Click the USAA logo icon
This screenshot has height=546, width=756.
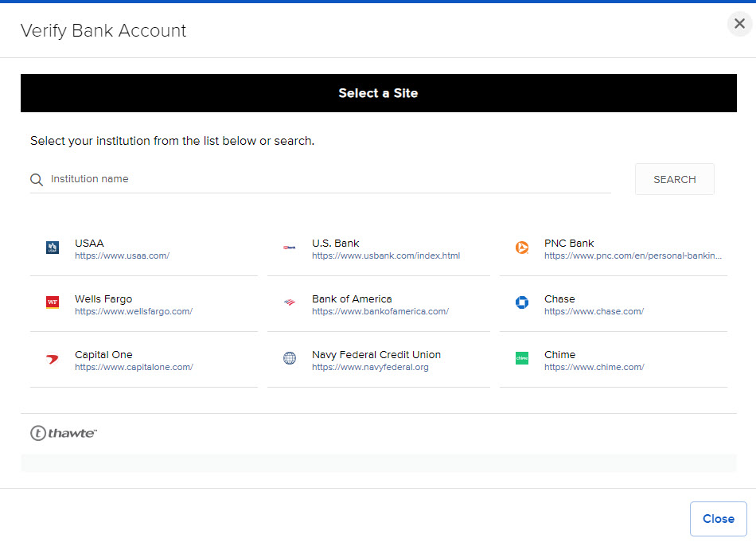pos(53,248)
